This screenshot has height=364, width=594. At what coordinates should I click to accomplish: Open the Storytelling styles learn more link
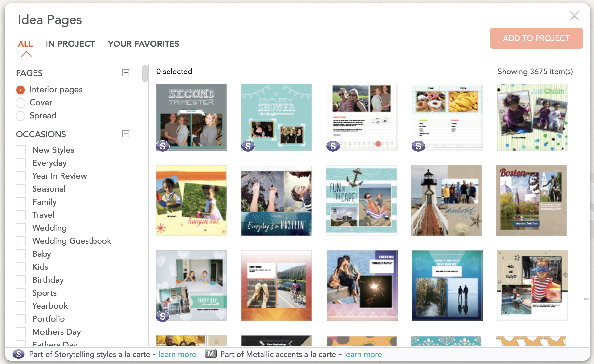(x=177, y=354)
